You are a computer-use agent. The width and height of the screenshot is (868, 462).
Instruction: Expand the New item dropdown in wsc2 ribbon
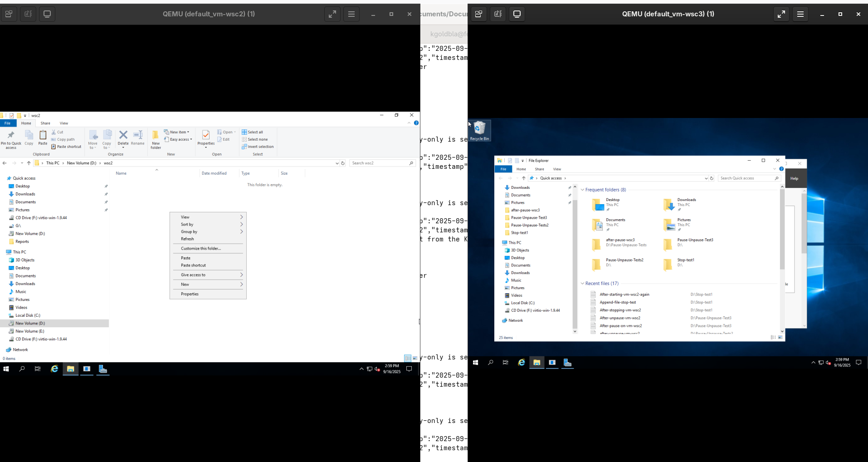coord(176,132)
